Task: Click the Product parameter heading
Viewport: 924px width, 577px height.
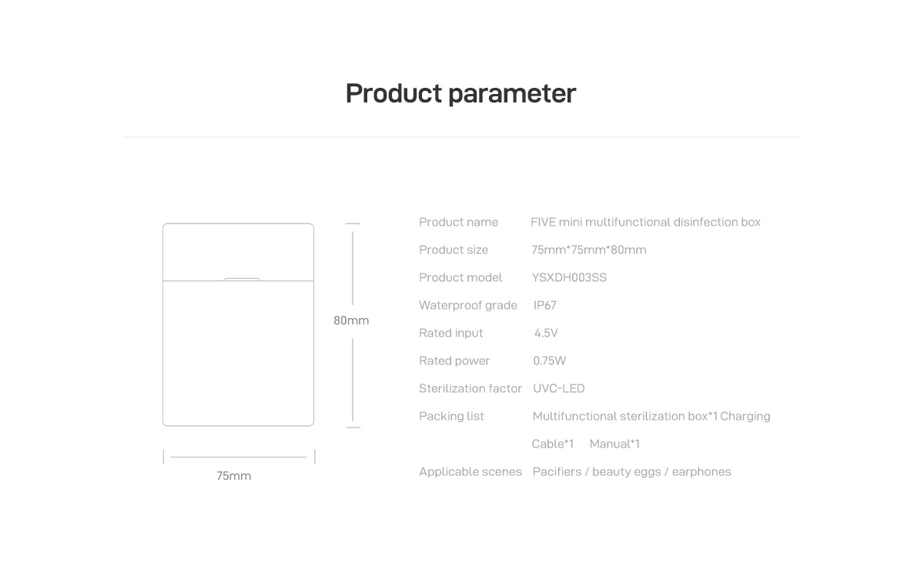Action: click(460, 94)
